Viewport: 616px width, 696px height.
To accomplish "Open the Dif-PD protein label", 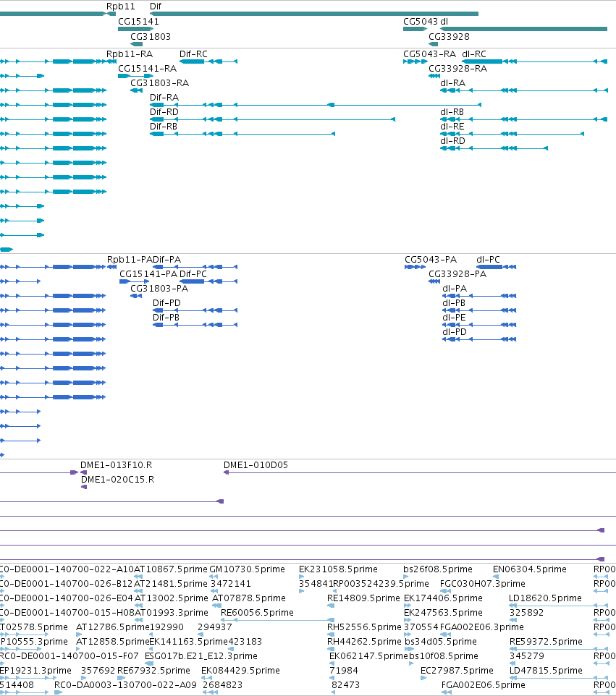I will pyautogui.click(x=166, y=303).
